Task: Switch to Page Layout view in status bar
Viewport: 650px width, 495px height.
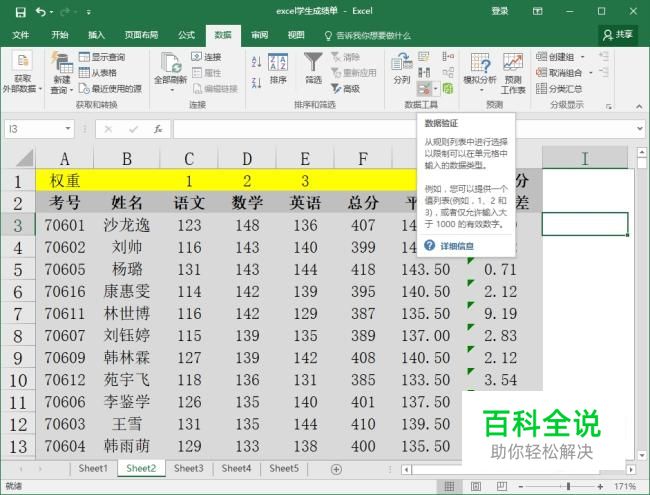Action: tap(475, 486)
